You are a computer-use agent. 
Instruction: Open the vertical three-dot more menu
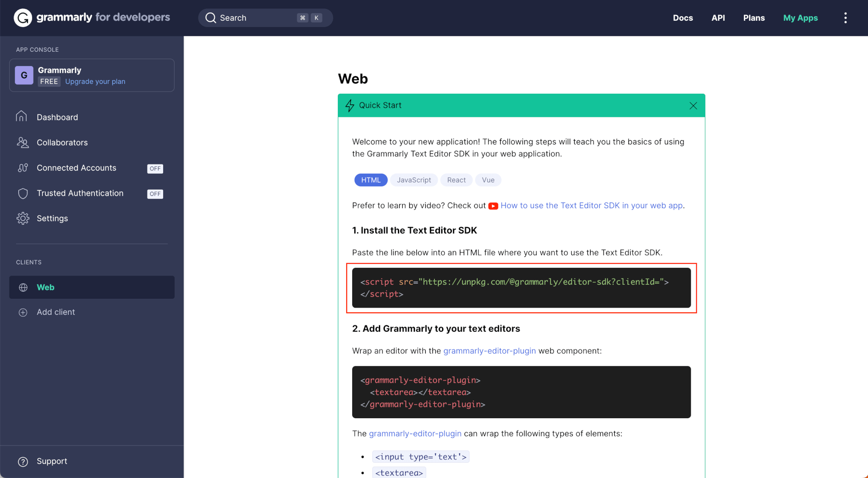pos(846,18)
